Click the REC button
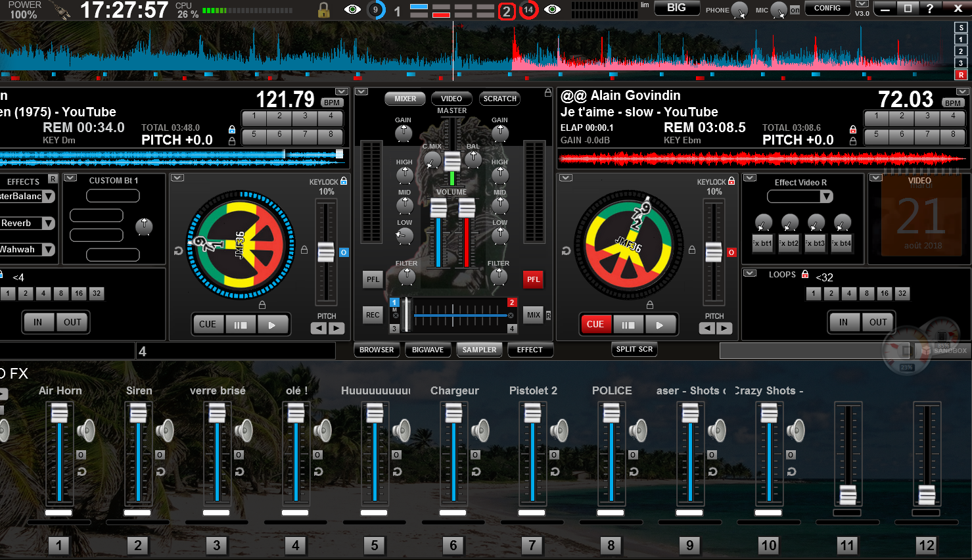This screenshot has width=972, height=560. point(373,315)
